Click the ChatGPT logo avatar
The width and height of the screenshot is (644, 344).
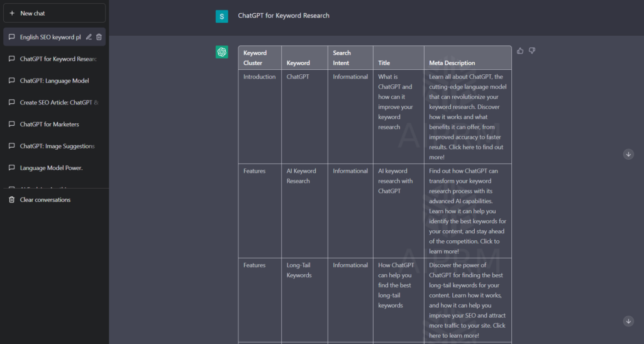tap(222, 52)
